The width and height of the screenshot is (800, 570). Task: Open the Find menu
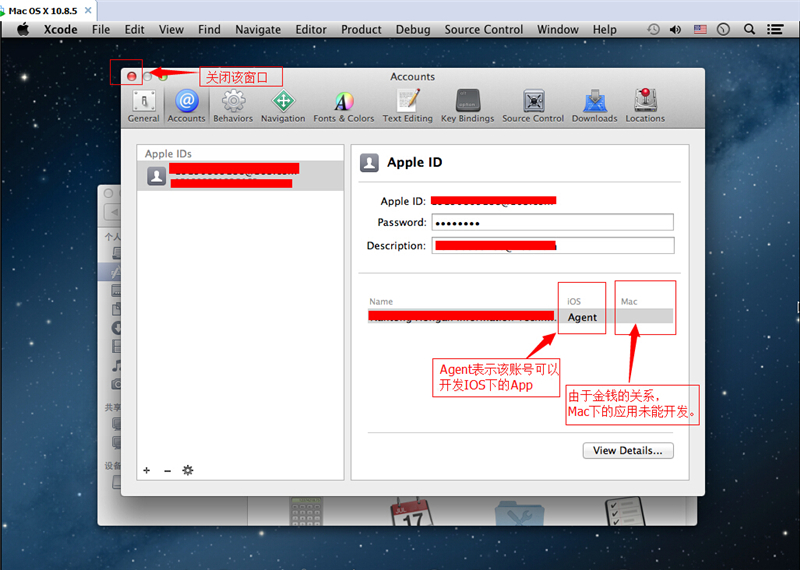click(210, 30)
